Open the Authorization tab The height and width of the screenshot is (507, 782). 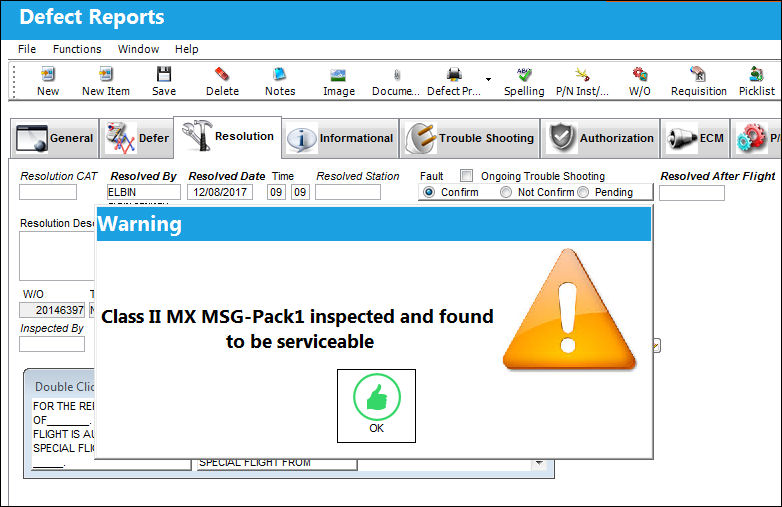tap(600, 138)
